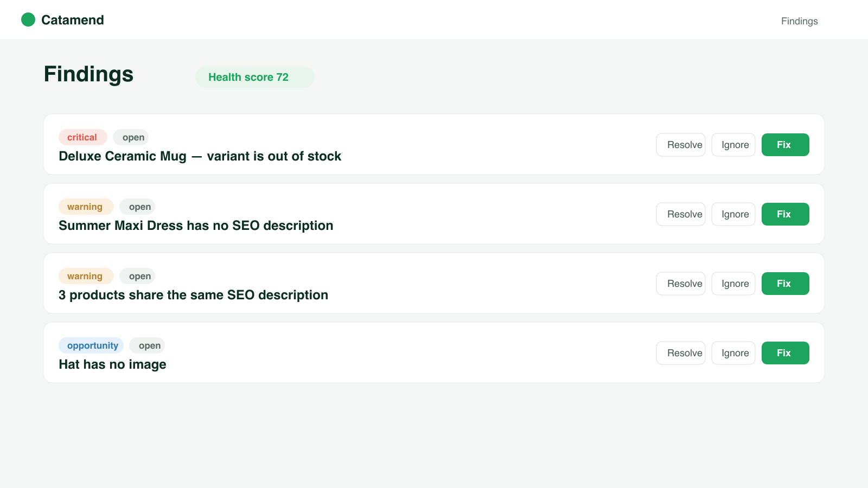
Task: Fix the Summer Maxi Dress SEO description
Action: (786, 214)
